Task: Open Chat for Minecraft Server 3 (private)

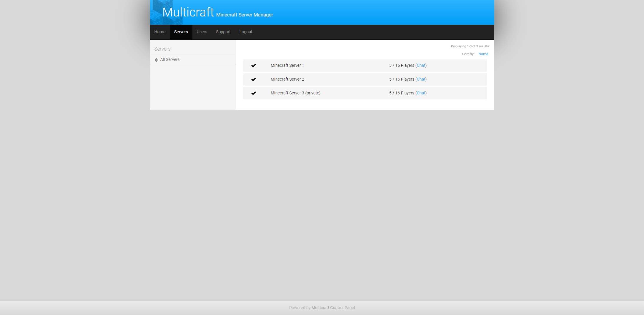Action: tap(421, 93)
